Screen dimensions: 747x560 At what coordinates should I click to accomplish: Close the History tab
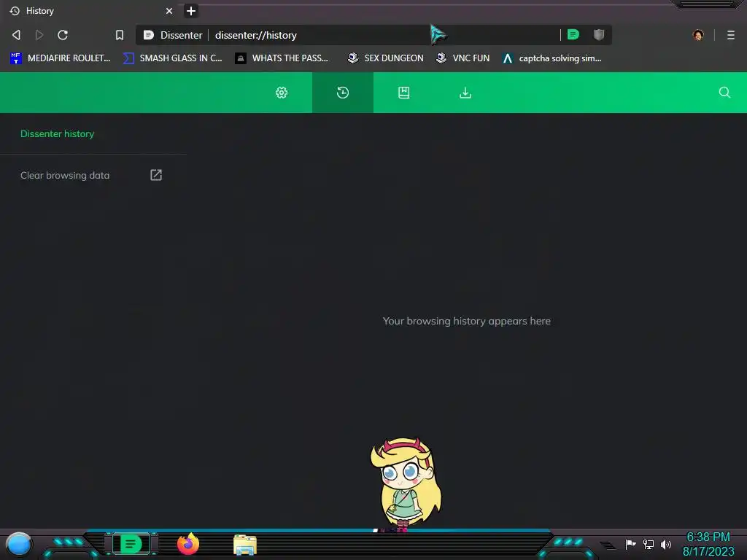[x=169, y=11]
